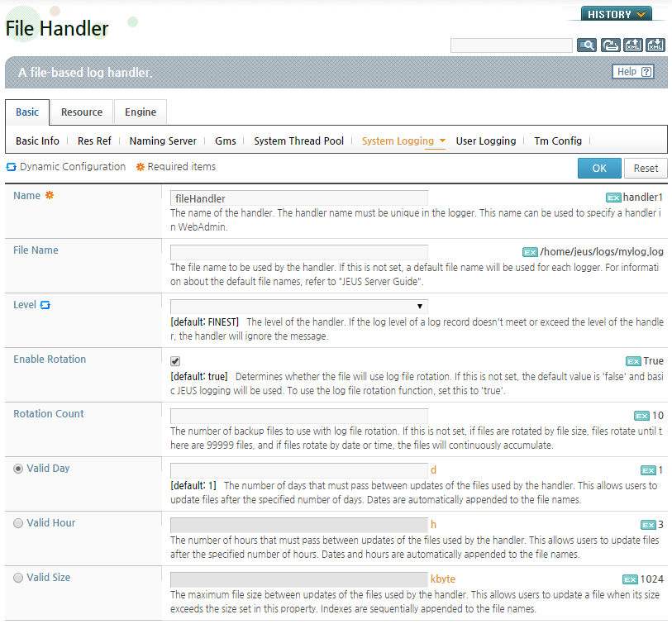Select the Valid Size radio button

18,578
